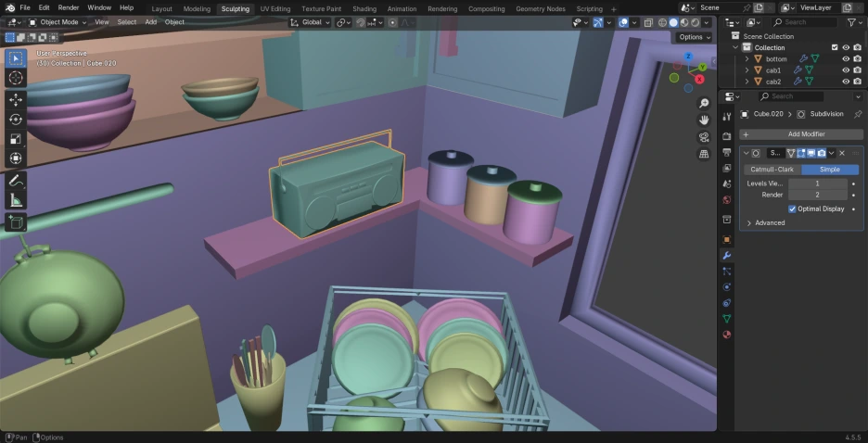Viewport: 868px width, 443px height.
Task: Toggle Optimal Display checkbox
Action: click(792, 209)
